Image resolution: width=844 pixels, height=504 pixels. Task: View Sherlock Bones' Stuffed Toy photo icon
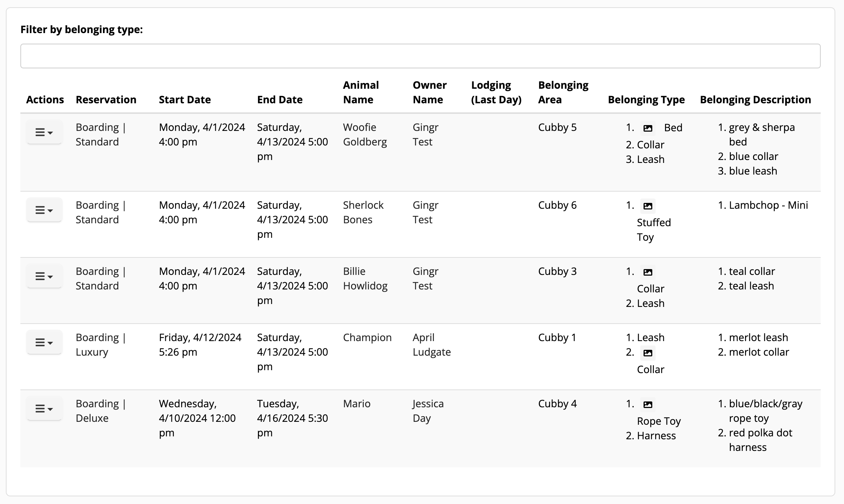coord(648,206)
